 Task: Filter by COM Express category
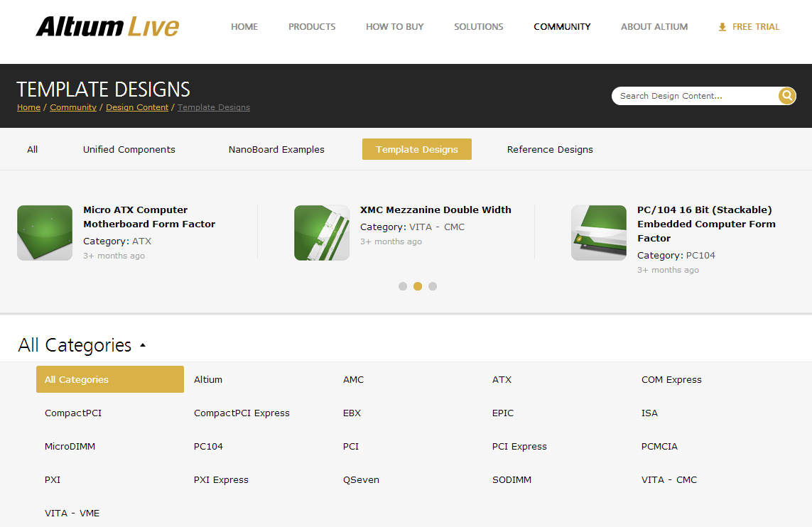coord(671,379)
